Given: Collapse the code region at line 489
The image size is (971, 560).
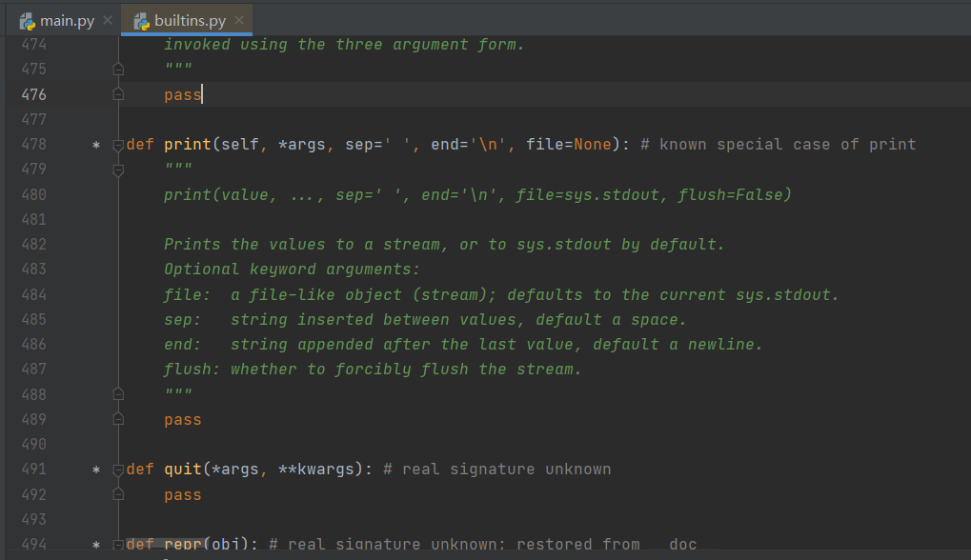Looking at the screenshot, I should [x=117, y=419].
